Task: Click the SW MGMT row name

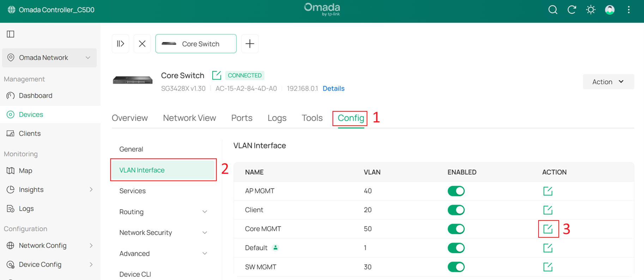Action: pyautogui.click(x=261, y=267)
